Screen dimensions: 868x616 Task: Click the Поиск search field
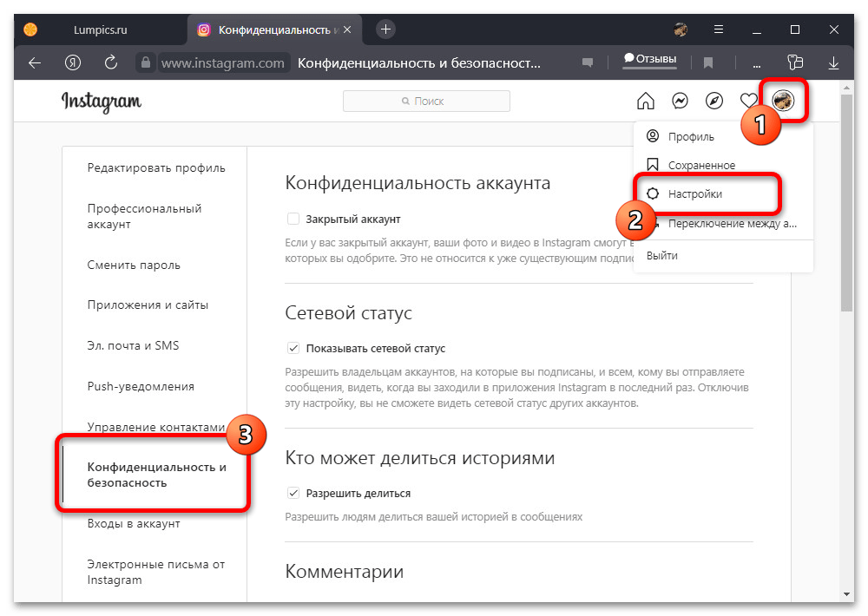(426, 102)
